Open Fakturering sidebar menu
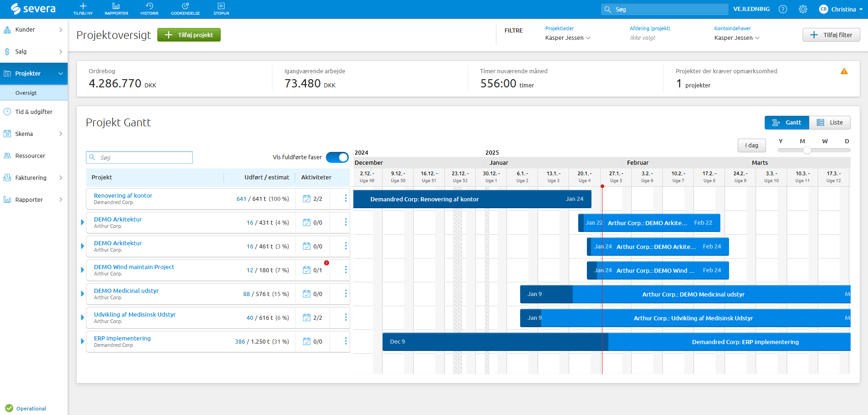 (x=31, y=178)
